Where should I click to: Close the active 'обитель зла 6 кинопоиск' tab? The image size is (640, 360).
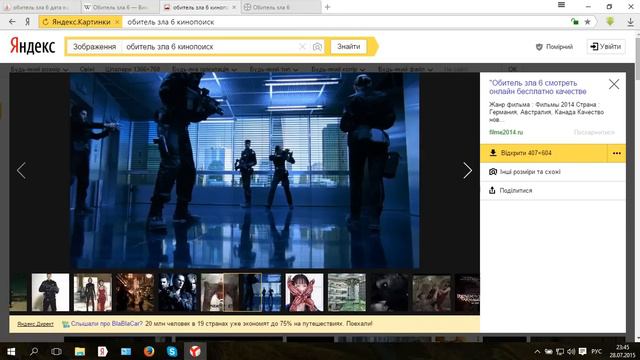[234, 7]
